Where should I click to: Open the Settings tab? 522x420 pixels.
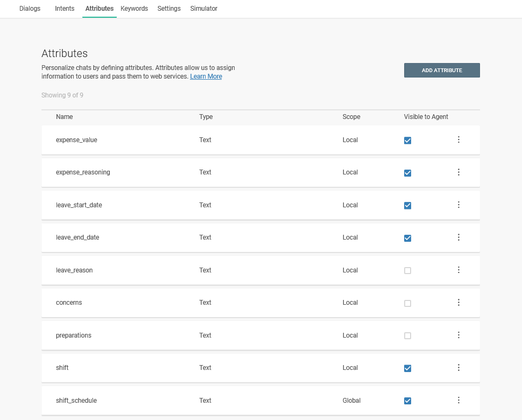point(169,9)
